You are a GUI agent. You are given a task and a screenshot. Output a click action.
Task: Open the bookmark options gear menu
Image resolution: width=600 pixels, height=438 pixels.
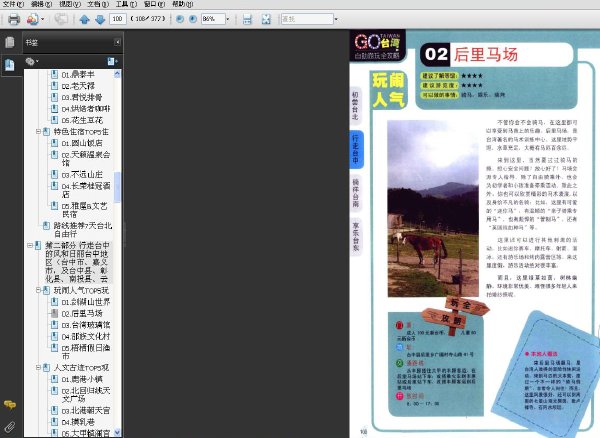coord(32,61)
